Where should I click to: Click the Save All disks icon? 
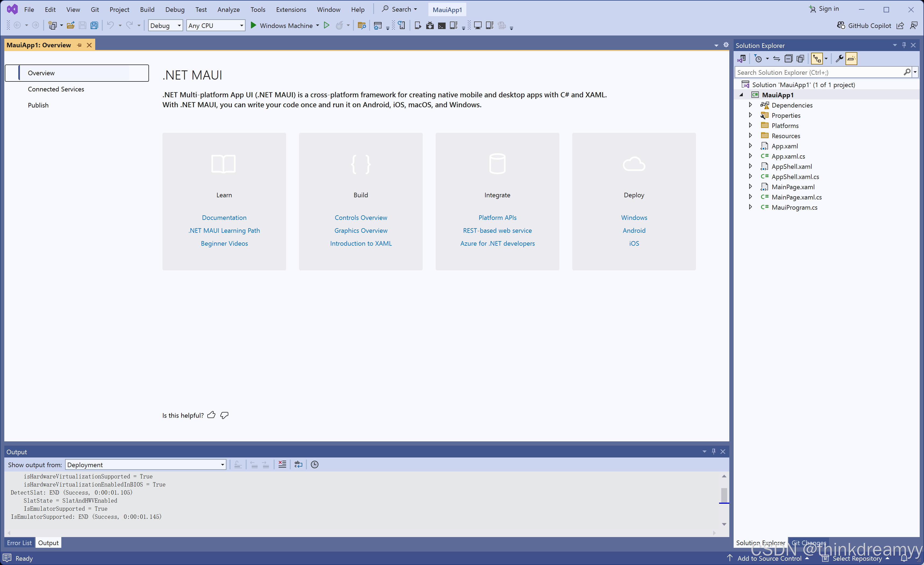tap(94, 26)
